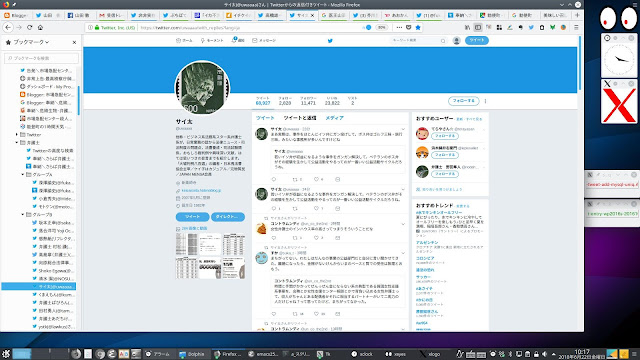The image size is (640, 360).
Task: Follow the first recommended user
Action: 444,136
